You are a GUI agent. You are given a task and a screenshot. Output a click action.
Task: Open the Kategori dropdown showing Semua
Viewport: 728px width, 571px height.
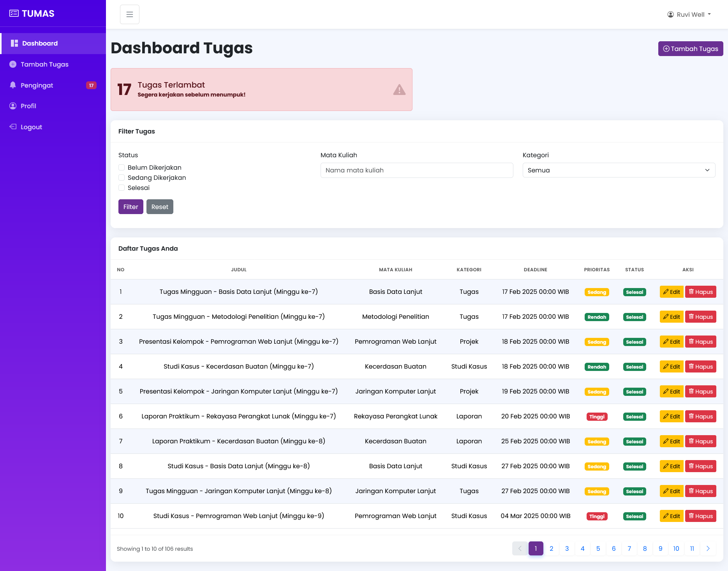coord(619,170)
